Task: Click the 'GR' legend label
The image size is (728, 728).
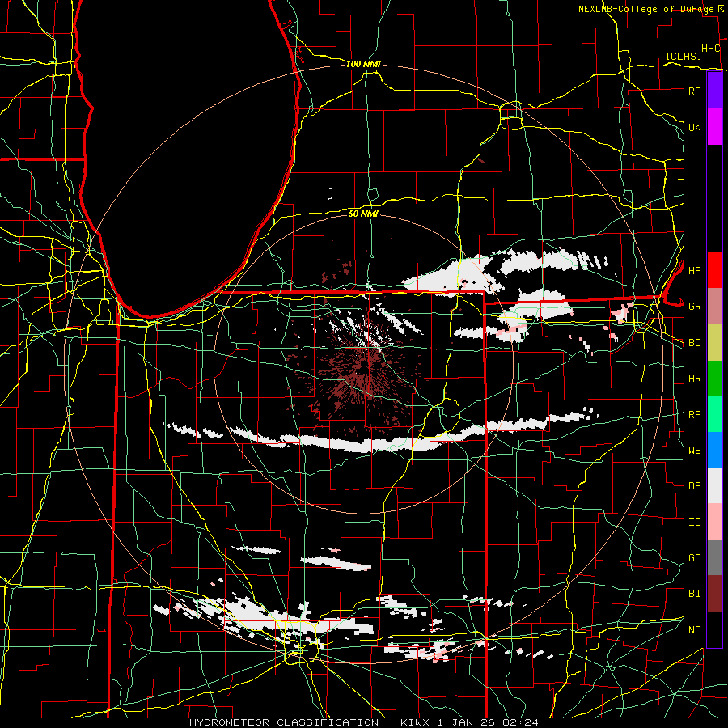Action: (694, 307)
